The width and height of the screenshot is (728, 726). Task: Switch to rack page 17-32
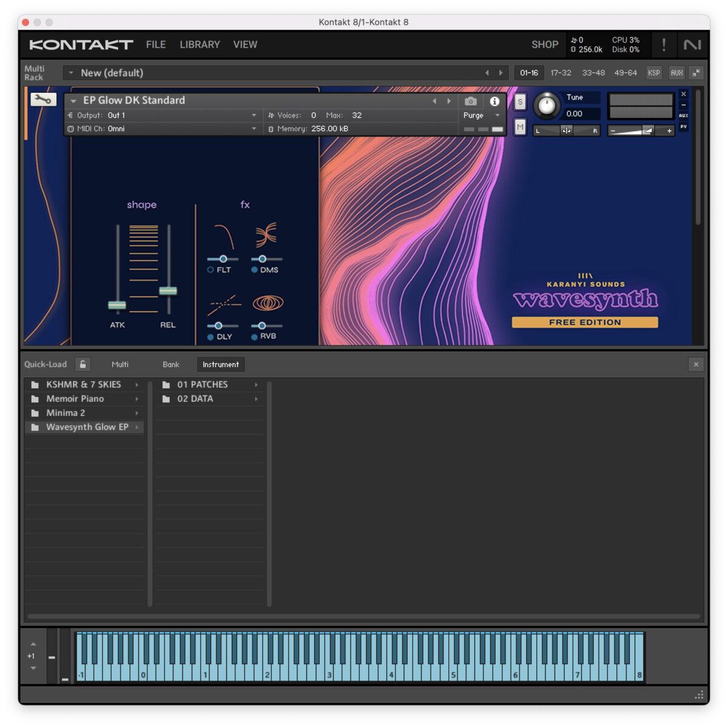561,73
